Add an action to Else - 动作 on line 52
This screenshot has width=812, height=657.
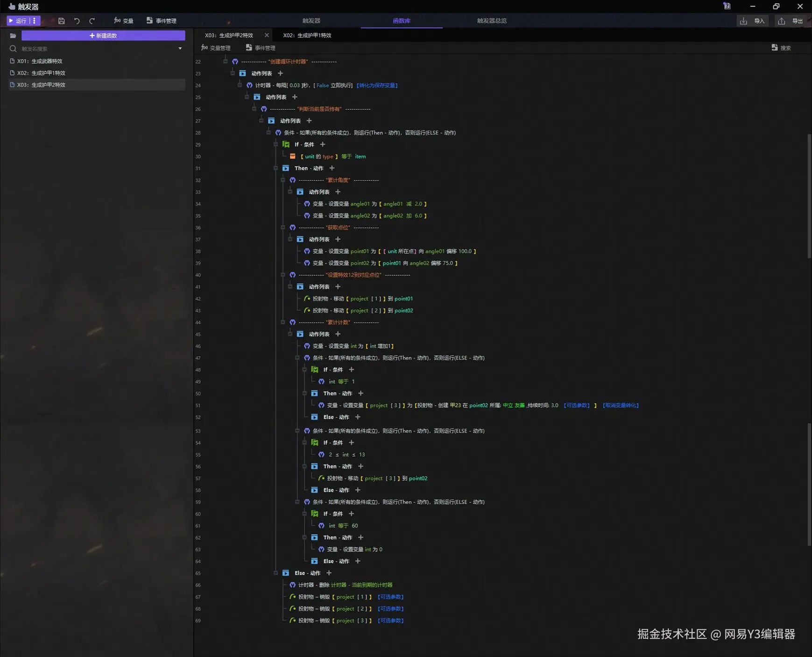(x=358, y=417)
